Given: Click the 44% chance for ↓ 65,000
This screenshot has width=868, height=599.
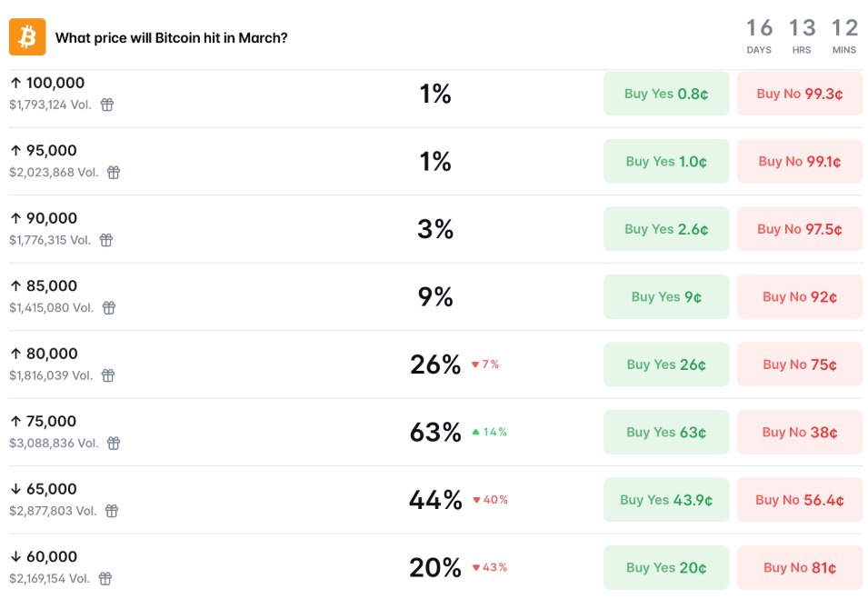Looking at the screenshot, I should [x=435, y=500].
